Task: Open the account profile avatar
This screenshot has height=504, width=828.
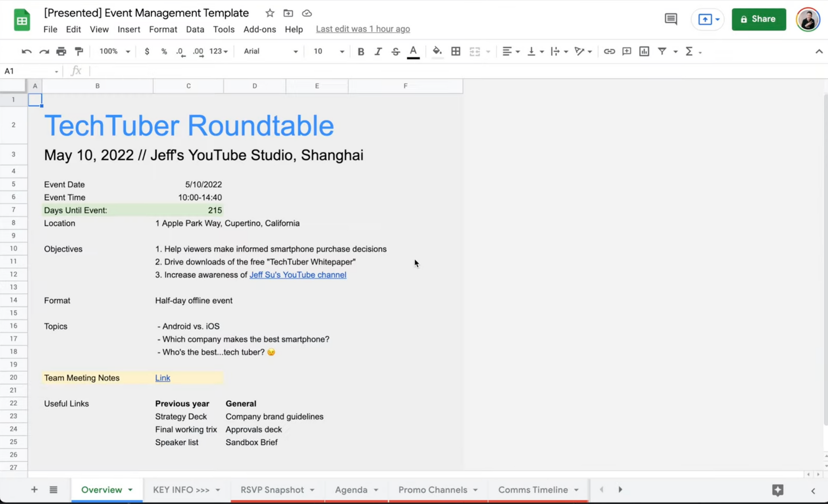Action: point(808,19)
